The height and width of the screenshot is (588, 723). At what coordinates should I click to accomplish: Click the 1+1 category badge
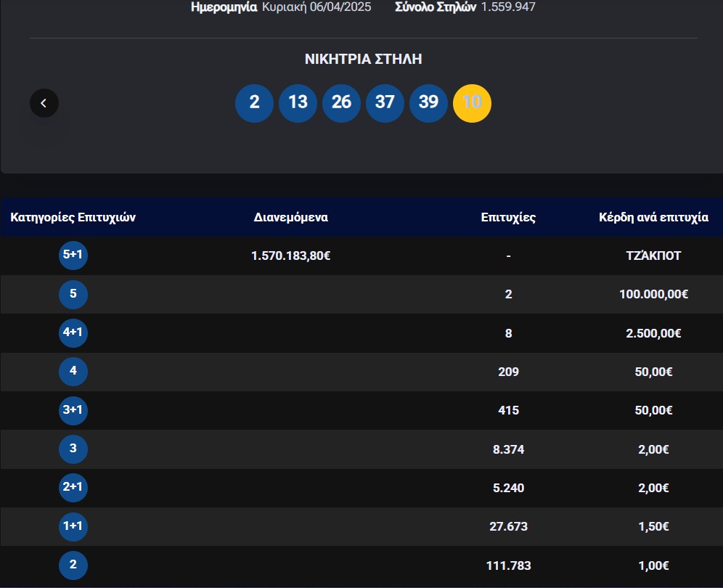(73, 527)
